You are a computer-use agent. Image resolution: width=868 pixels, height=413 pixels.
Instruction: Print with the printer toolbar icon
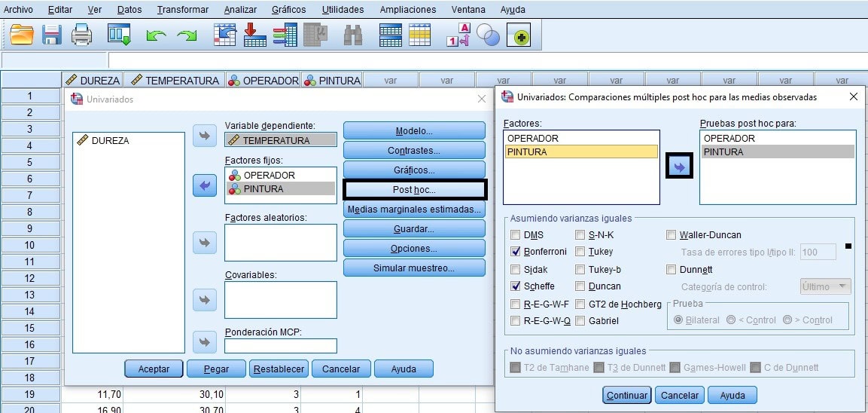click(x=82, y=35)
